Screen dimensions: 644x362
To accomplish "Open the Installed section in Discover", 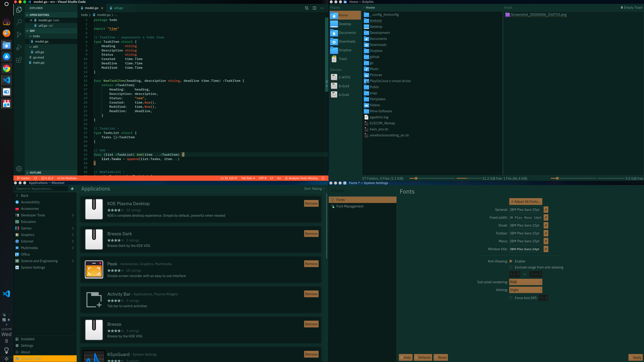I will pyautogui.click(x=45, y=339).
